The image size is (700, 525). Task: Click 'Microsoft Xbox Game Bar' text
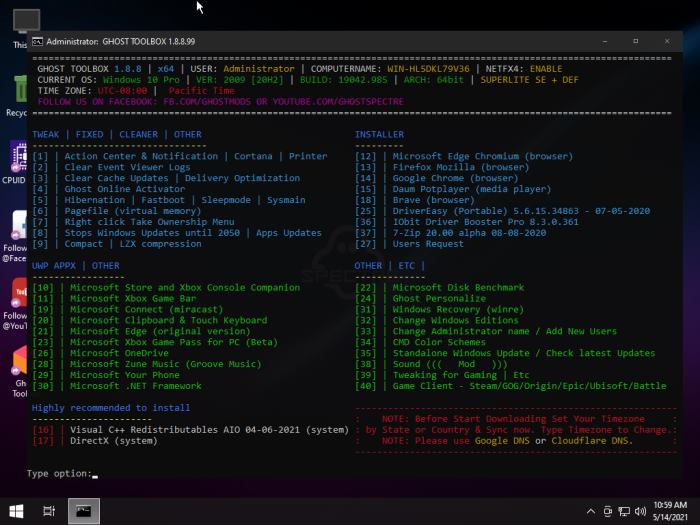[133, 299]
